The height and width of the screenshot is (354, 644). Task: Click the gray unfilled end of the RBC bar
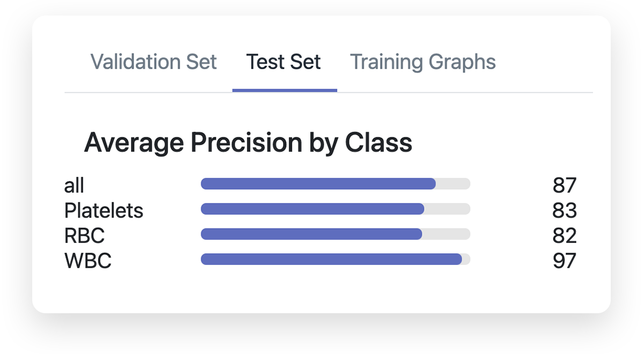point(447,234)
